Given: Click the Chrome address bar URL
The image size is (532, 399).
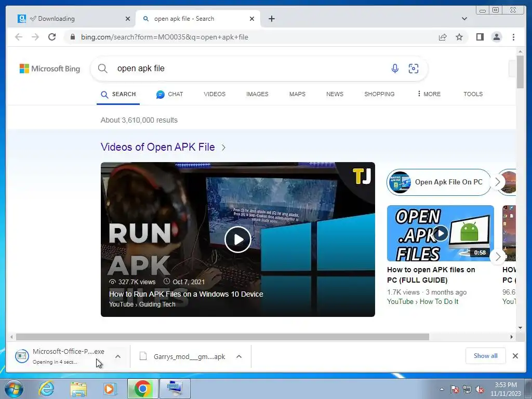Looking at the screenshot, I should tap(165, 37).
